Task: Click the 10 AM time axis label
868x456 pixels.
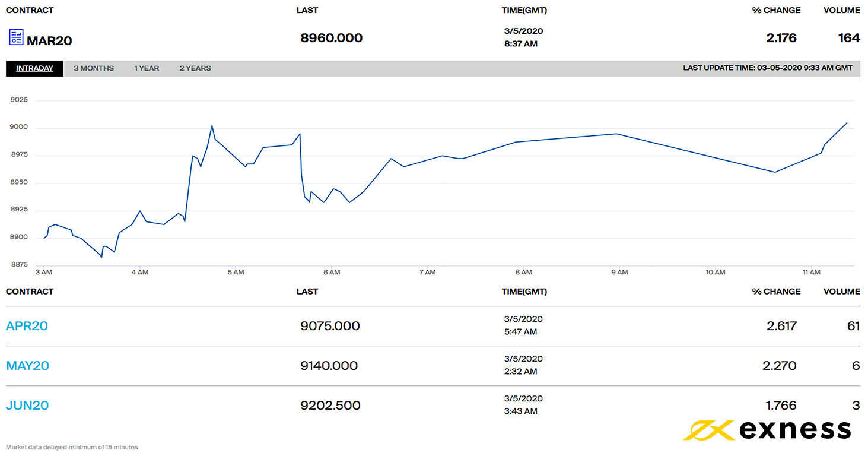Action: tap(716, 273)
